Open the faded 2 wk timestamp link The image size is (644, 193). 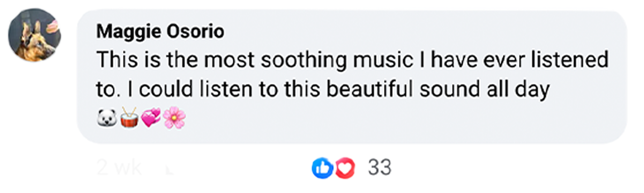(119, 168)
